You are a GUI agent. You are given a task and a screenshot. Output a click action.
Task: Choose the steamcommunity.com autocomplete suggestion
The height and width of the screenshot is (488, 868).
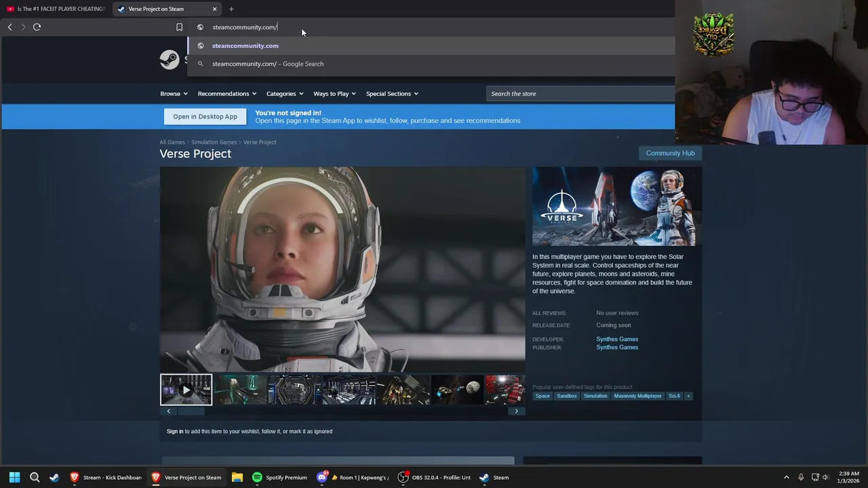point(431,45)
